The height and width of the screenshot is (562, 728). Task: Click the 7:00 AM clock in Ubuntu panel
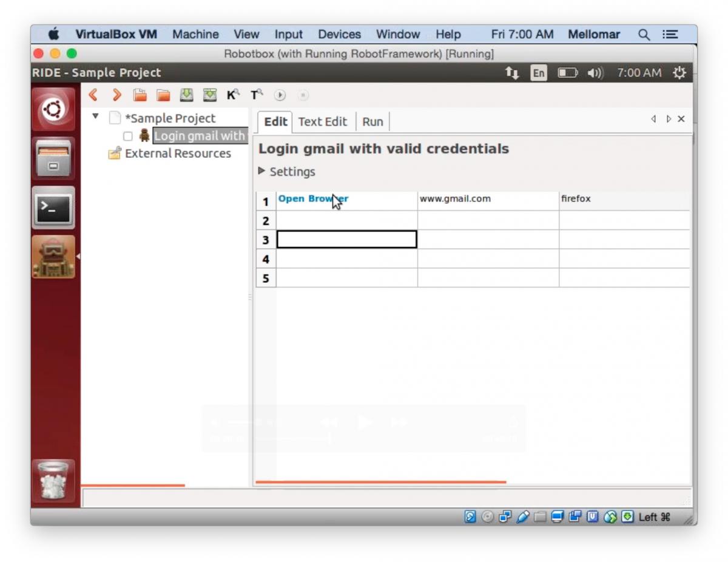pos(639,73)
